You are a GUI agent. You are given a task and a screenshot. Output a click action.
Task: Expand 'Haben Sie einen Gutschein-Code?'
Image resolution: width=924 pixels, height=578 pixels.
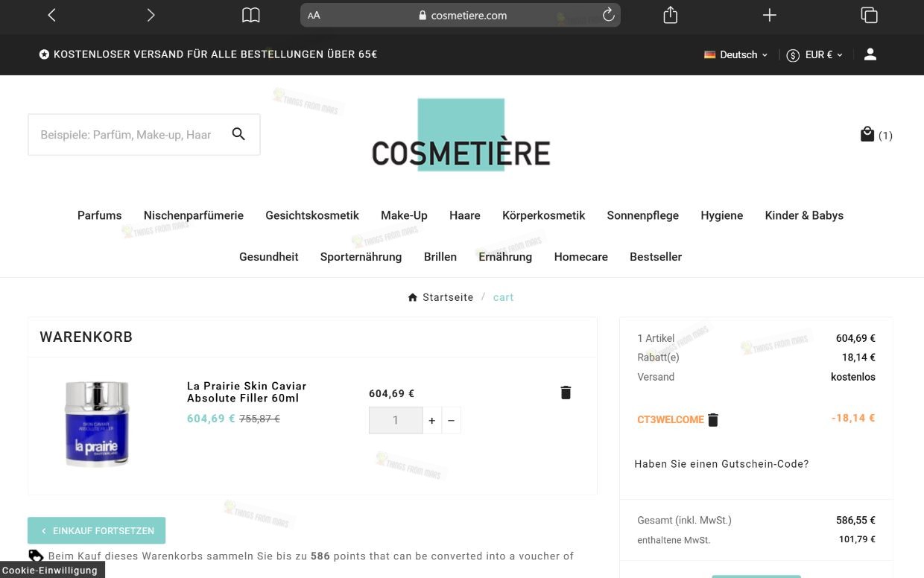click(721, 464)
